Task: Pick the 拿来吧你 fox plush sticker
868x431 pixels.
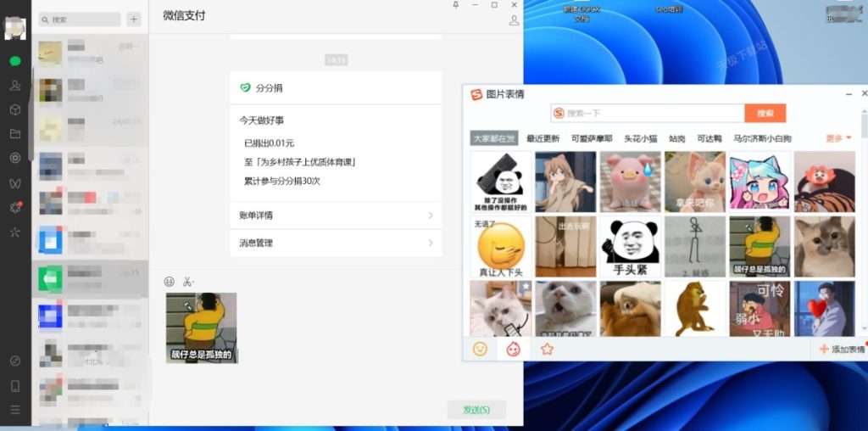Action: pos(695,182)
